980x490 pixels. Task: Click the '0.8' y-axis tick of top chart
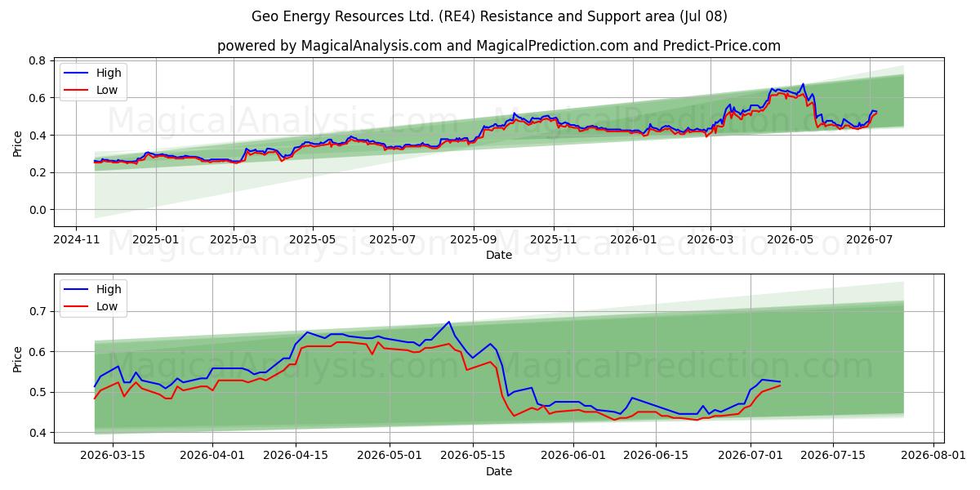(x=38, y=60)
